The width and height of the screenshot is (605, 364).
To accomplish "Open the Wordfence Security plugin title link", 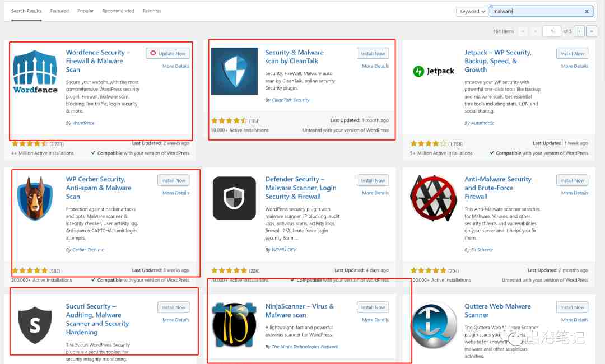I will [x=97, y=61].
